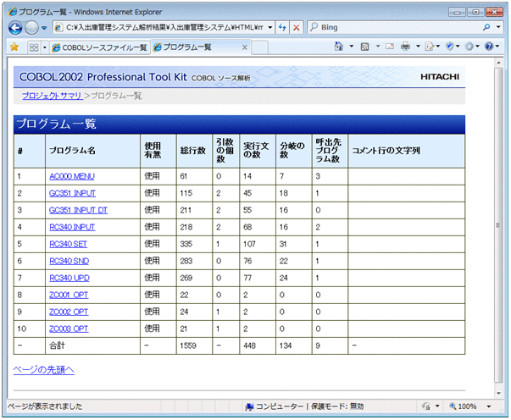Click the 分岐の数 column header
This screenshot has width=511, height=420.
click(x=292, y=150)
